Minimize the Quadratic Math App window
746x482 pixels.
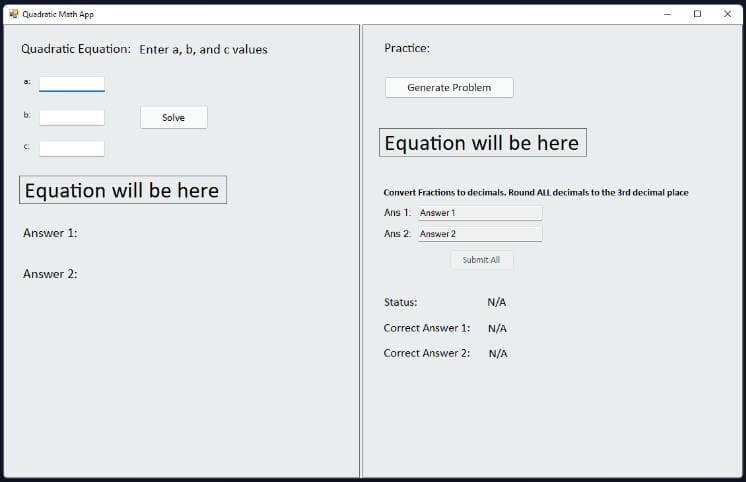click(x=667, y=14)
